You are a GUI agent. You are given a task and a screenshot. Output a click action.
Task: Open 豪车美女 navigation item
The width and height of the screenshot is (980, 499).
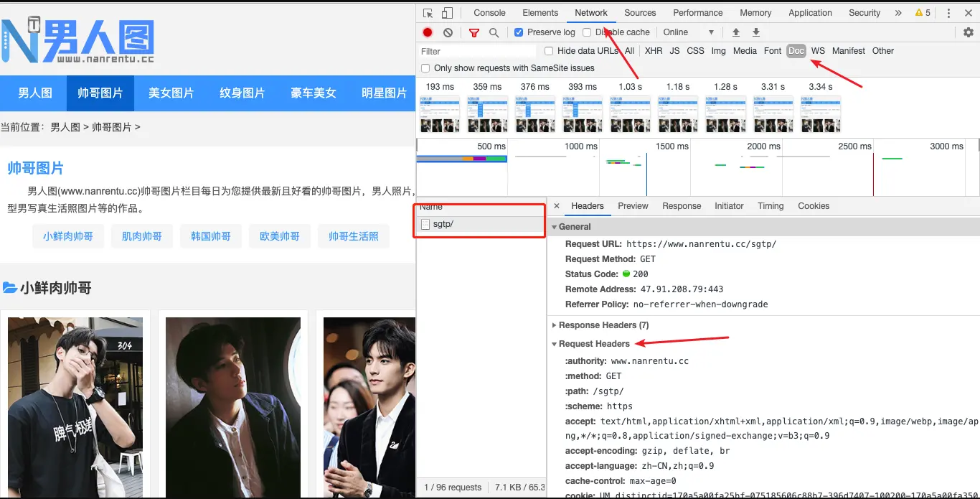pyautogui.click(x=313, y=93)
